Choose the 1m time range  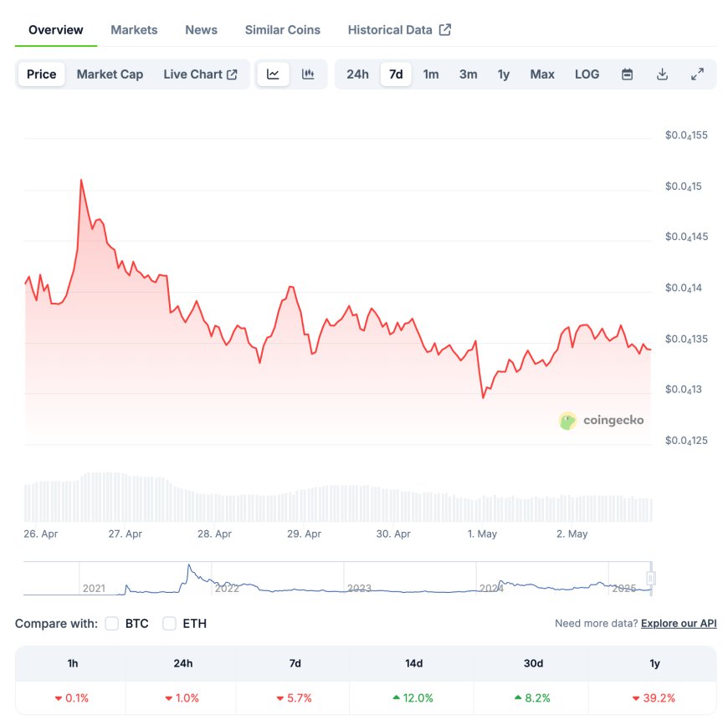(431, 74)
